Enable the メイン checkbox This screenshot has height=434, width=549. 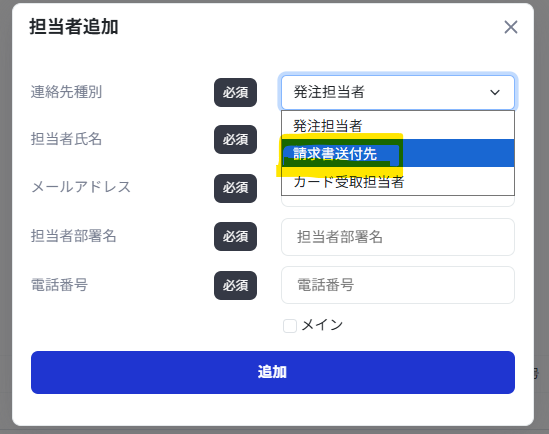(x=290, y=326)
